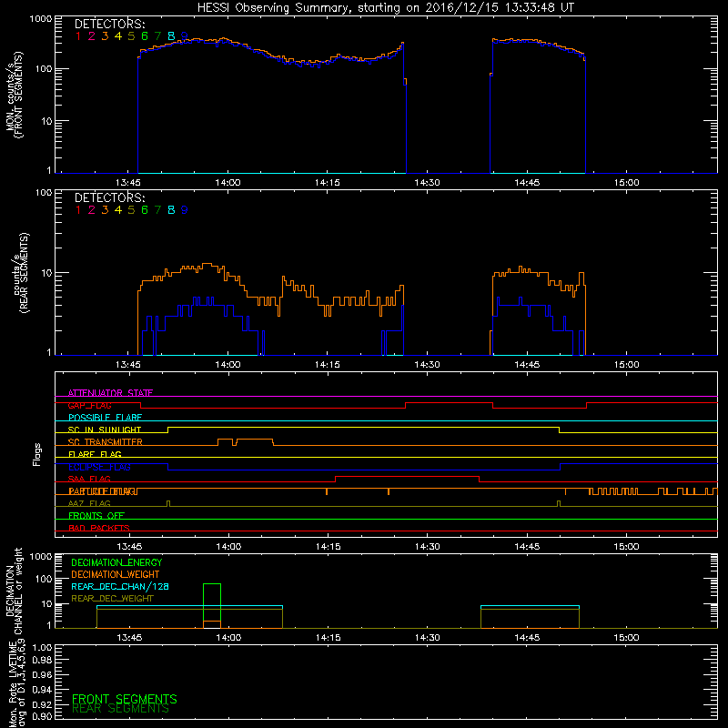
Task: Click the REAR_DEC_CHAN/128 legend entry
Action: coord(120,586)
